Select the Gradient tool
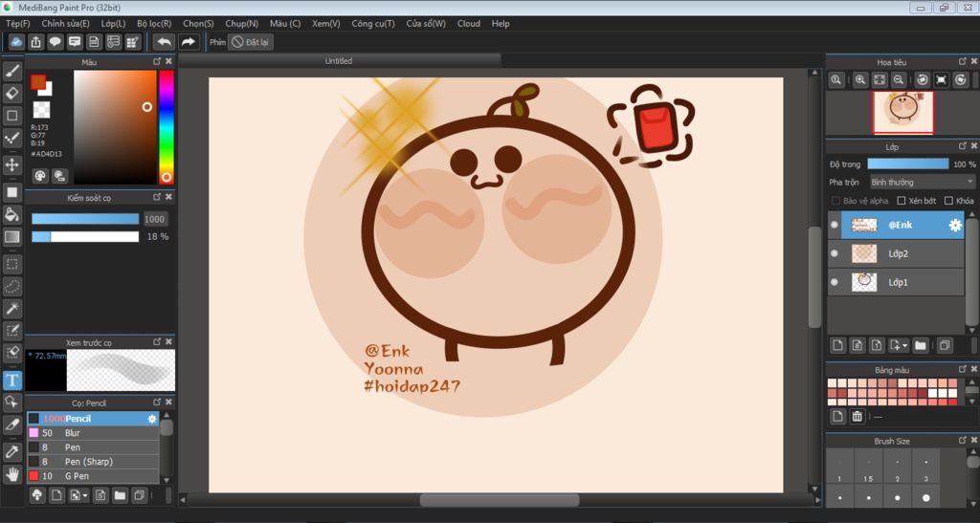 pyautogui.click(x=11, y=237)
